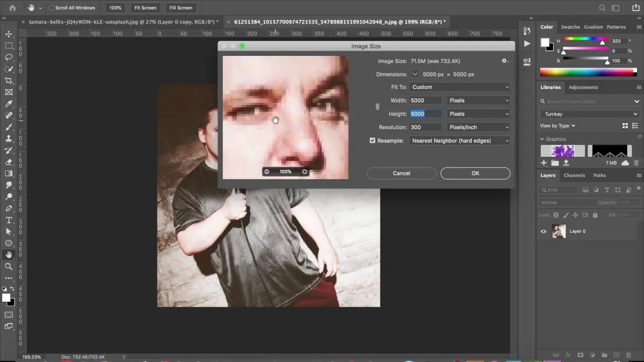The height and width of the screenshot is (362, 644).
Task: Activate the Eyedropper tool
Action: [9, 104]
